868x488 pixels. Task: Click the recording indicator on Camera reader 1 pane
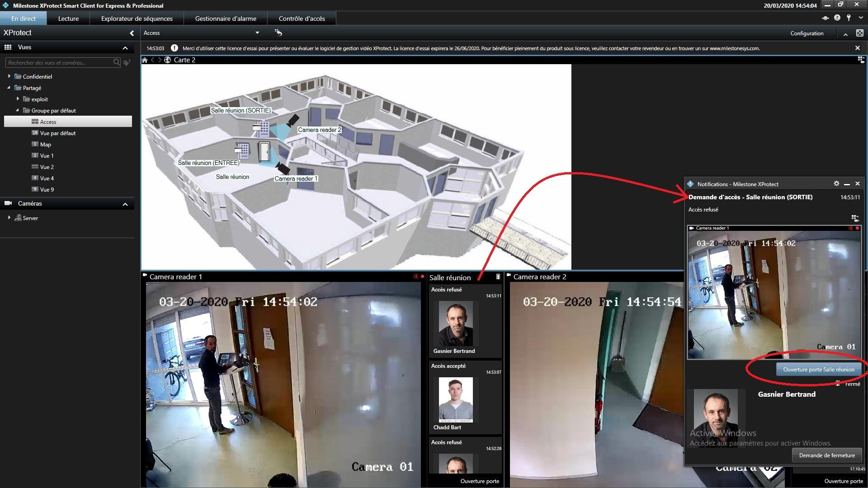coord(423,276)
